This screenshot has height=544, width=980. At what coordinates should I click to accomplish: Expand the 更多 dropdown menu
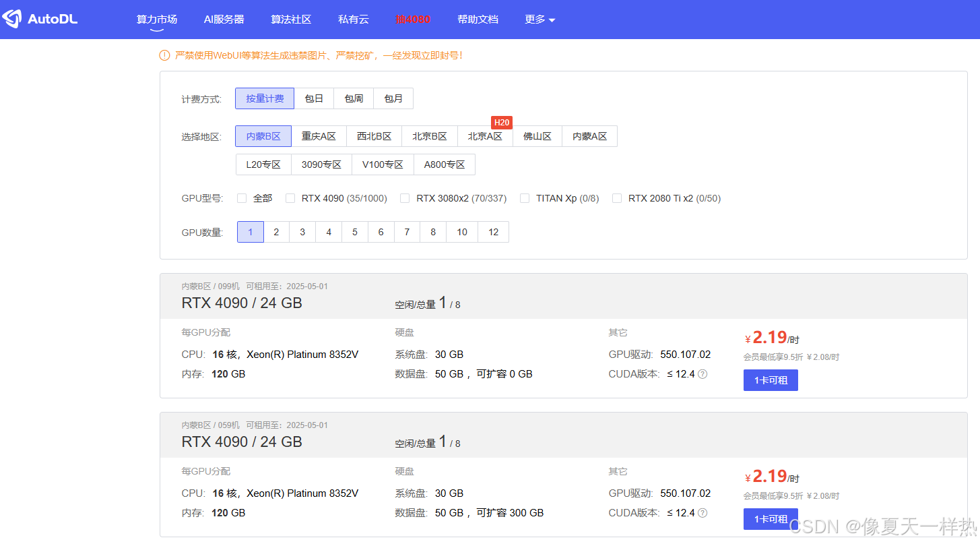540,20
